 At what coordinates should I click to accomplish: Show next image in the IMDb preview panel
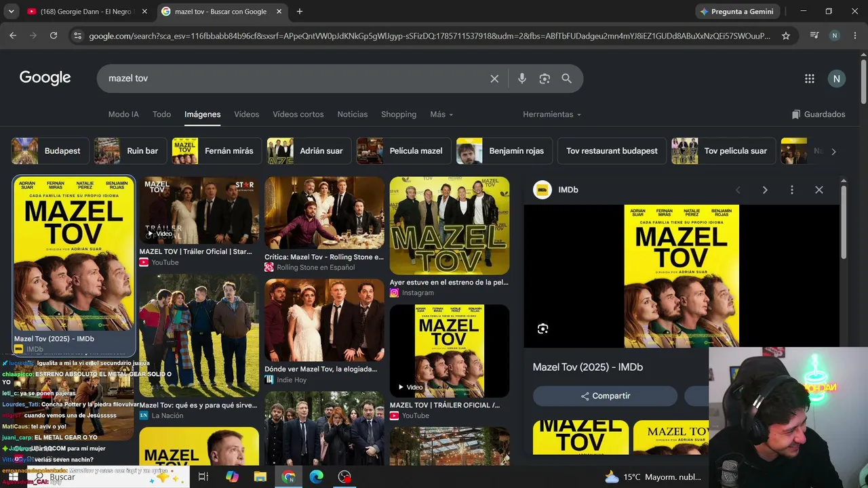765,190
